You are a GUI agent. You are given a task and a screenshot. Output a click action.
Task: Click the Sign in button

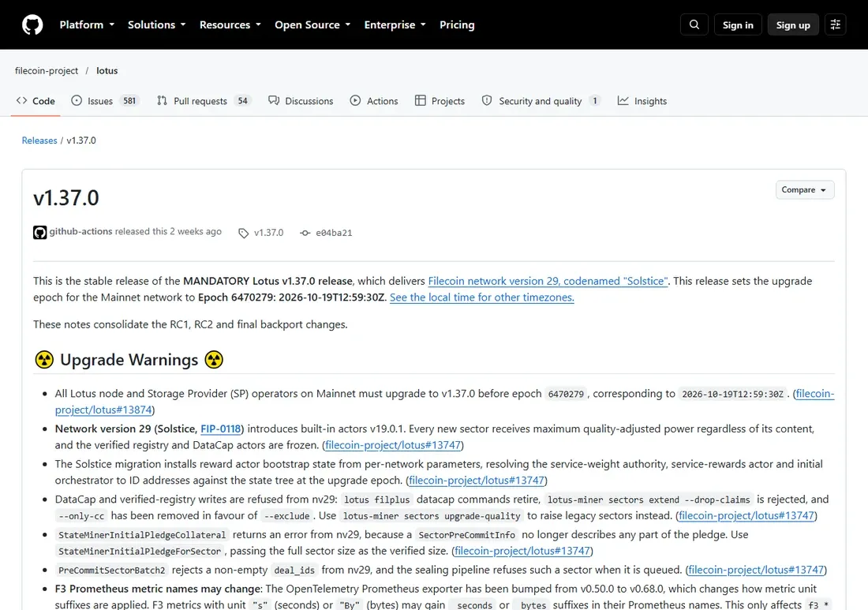pos(738,25)
